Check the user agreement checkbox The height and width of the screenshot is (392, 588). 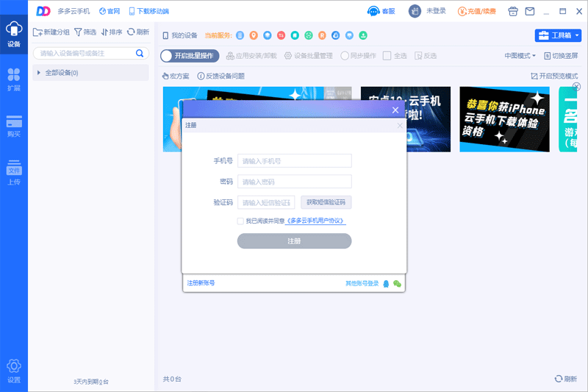[x=240, y=221]
